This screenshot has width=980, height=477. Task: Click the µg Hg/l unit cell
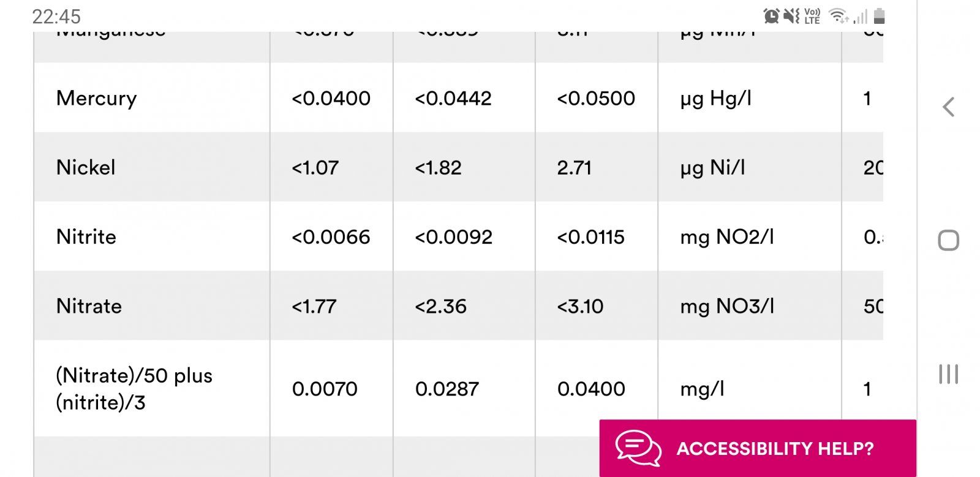click(750, 98)
